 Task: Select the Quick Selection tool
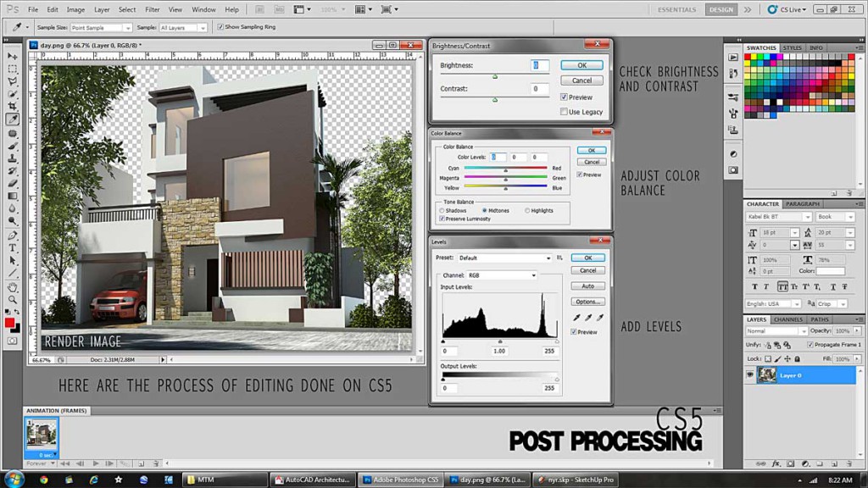pyautogui.click(x=12, y=94)
